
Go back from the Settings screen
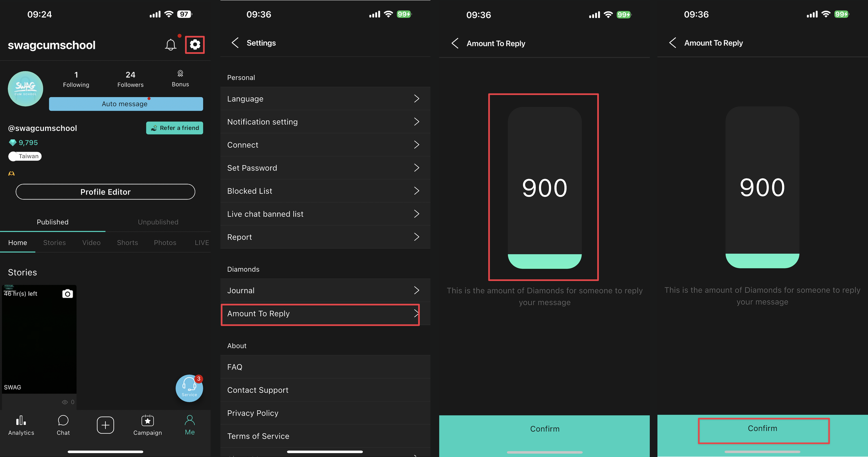235,43
